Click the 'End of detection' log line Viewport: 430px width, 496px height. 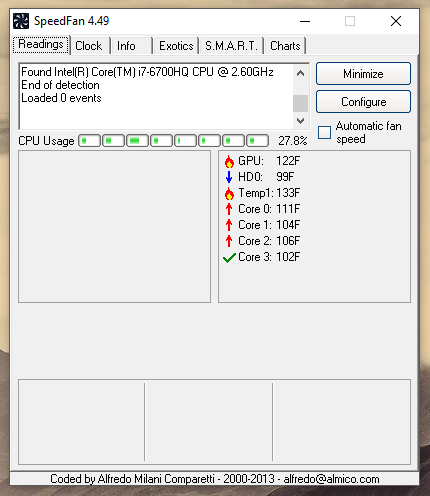[x=60, y=85]
